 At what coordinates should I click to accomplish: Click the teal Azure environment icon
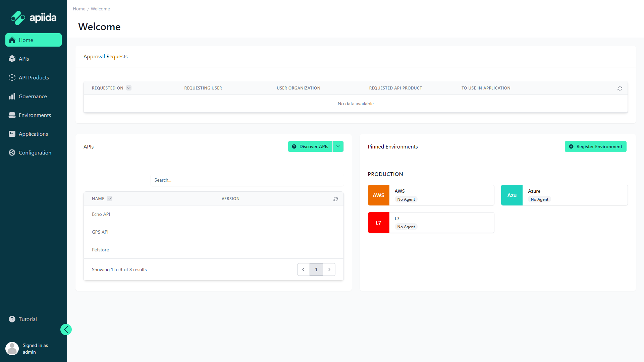coord(512,195)
